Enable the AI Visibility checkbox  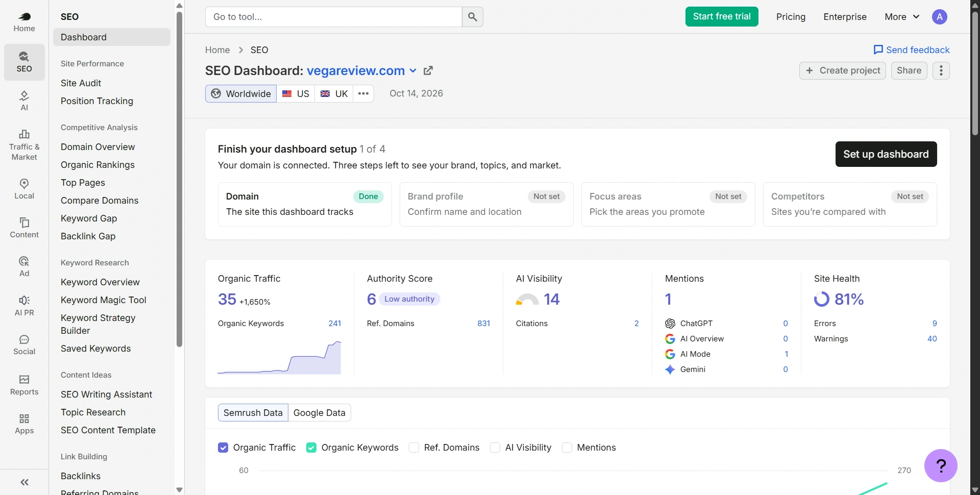(x=495, y=448)
